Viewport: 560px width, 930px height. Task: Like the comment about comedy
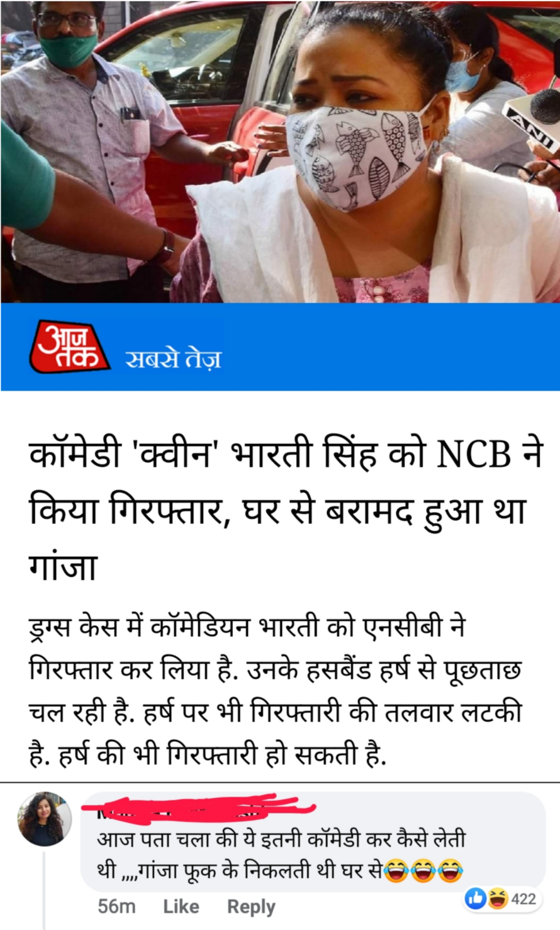click(x=181, y=906)
